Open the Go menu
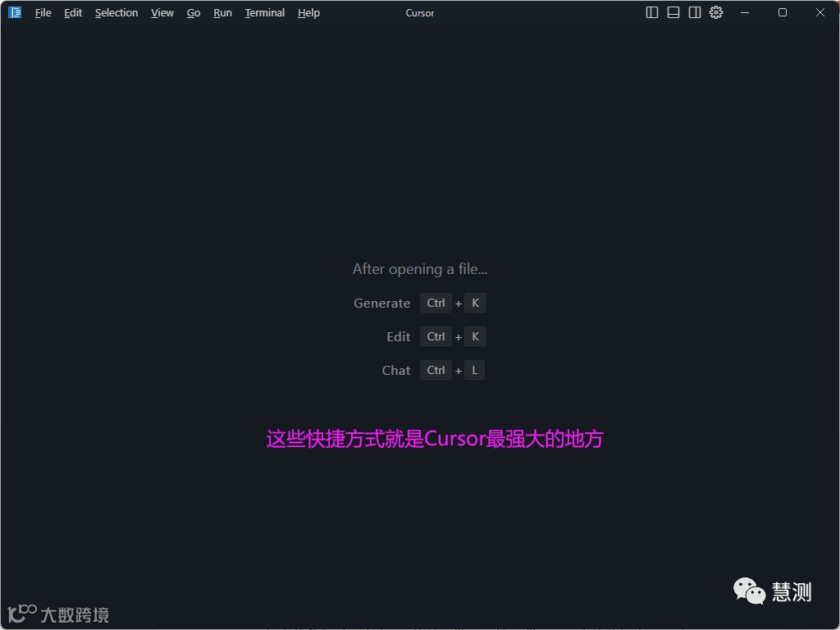The width and height of the screenshot is (840, 630). [194, 13]
